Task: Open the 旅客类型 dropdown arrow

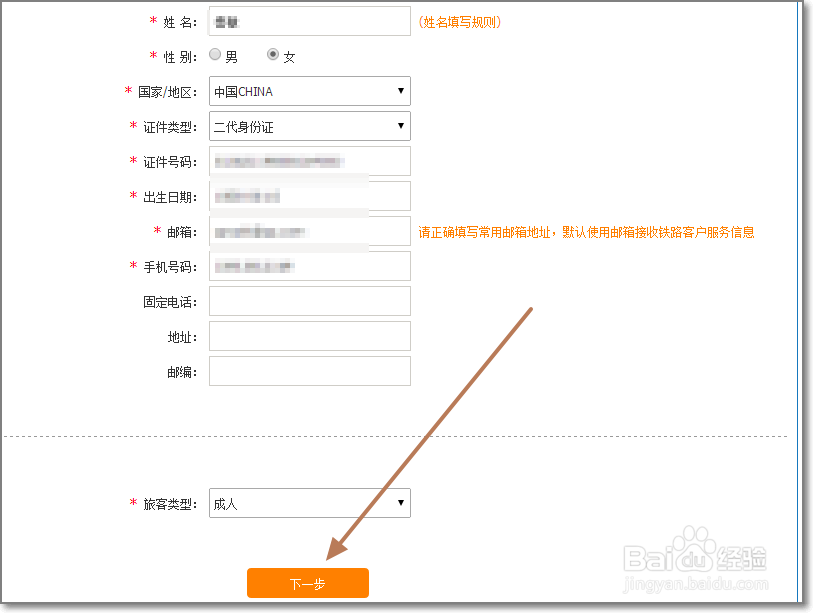Action: click(401, 503)
